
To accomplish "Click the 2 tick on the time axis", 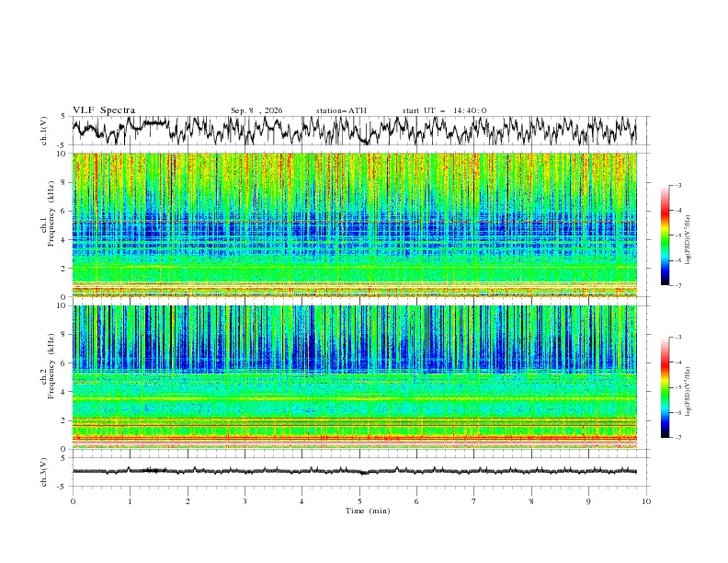I will (x=188, y=501).
